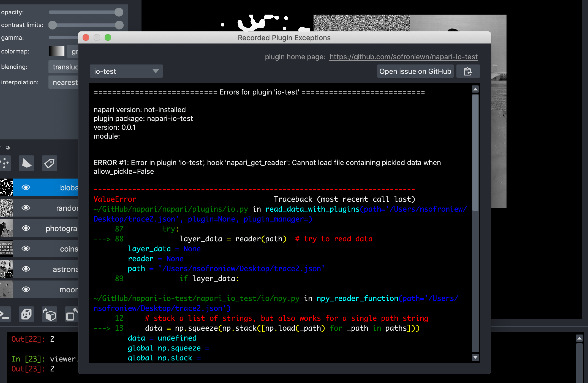Click the blobs layer thumbnail
Viewport: 588px width, 383px height.
coord(7,187)
